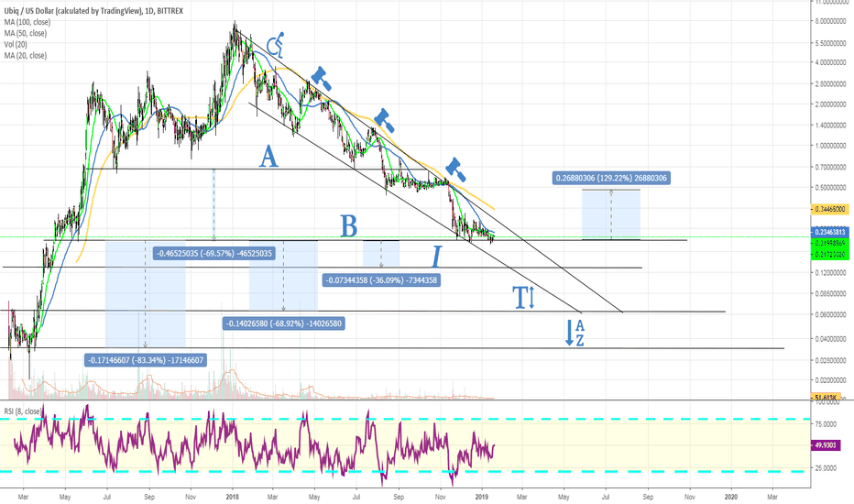
Task: Select the large blue letter A annotation
Action: 268,157
